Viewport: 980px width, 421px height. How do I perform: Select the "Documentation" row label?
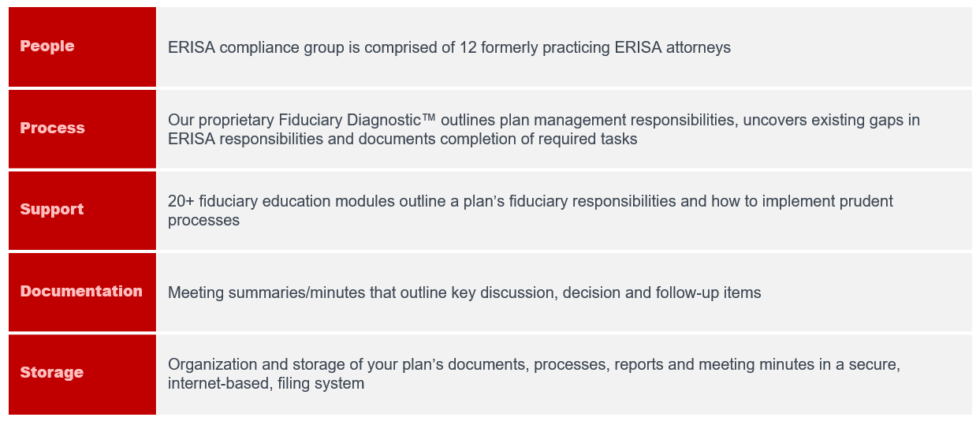[81, 292]
